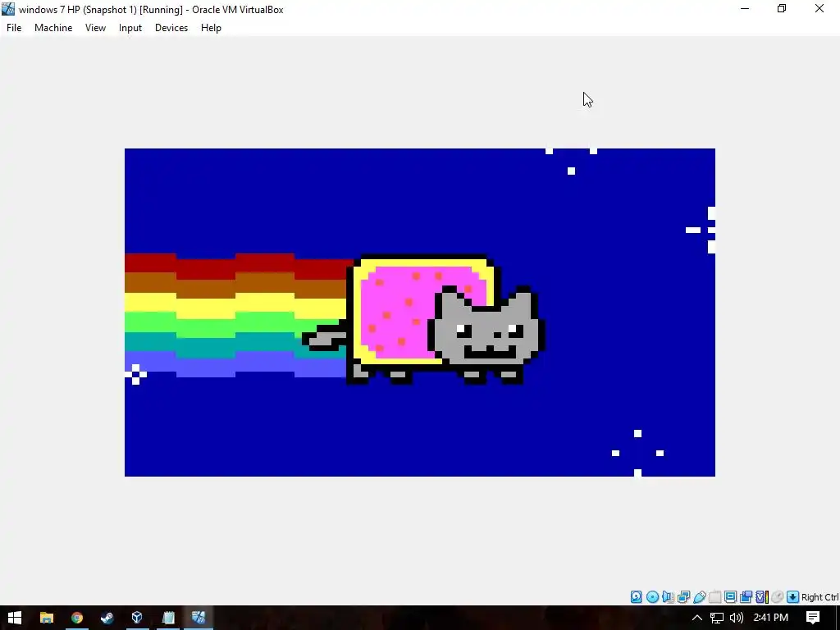Click the recording status icon
The width and height of the screenshot is (840, 630).
746,597
